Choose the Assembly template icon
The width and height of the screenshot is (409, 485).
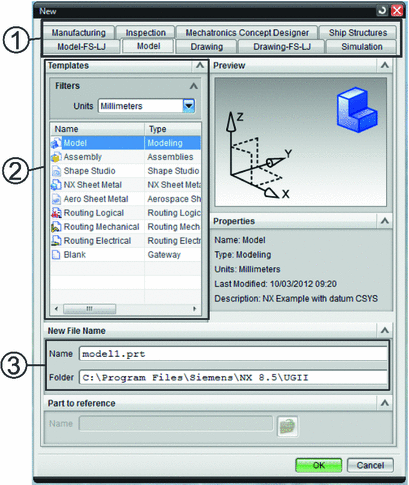(56, 157)
